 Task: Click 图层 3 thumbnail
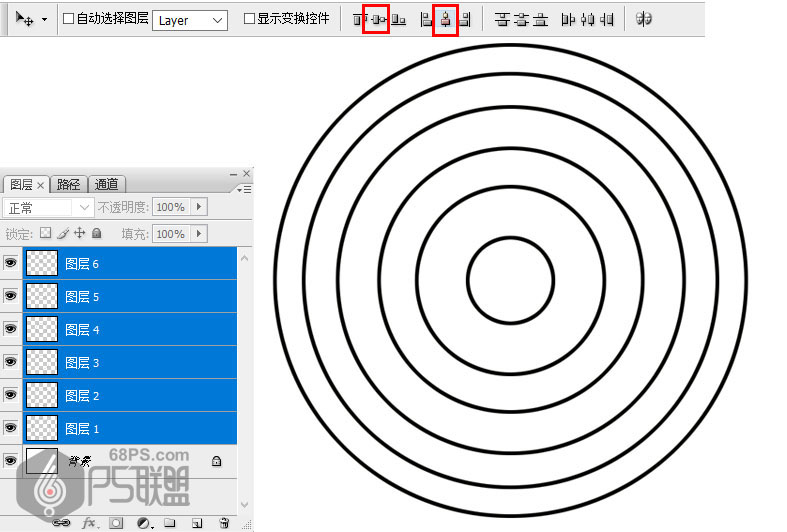pyautogui.click(x=42, y=362)
